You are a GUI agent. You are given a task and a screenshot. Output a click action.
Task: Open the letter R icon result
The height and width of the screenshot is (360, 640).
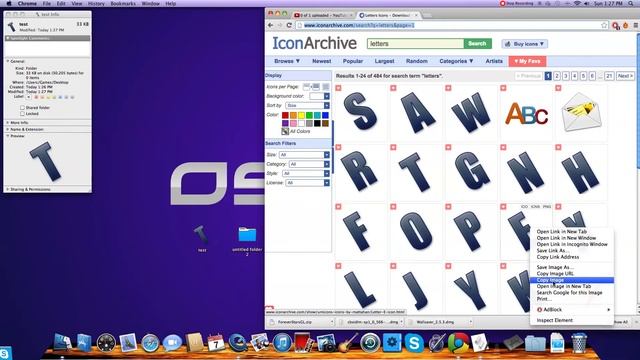359,171
